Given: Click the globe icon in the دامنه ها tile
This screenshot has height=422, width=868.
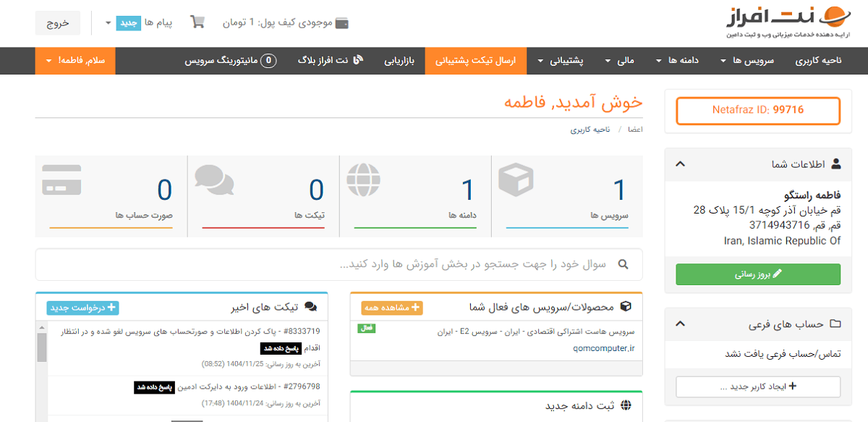Looking at the screenshot, I should coord(364,180).
